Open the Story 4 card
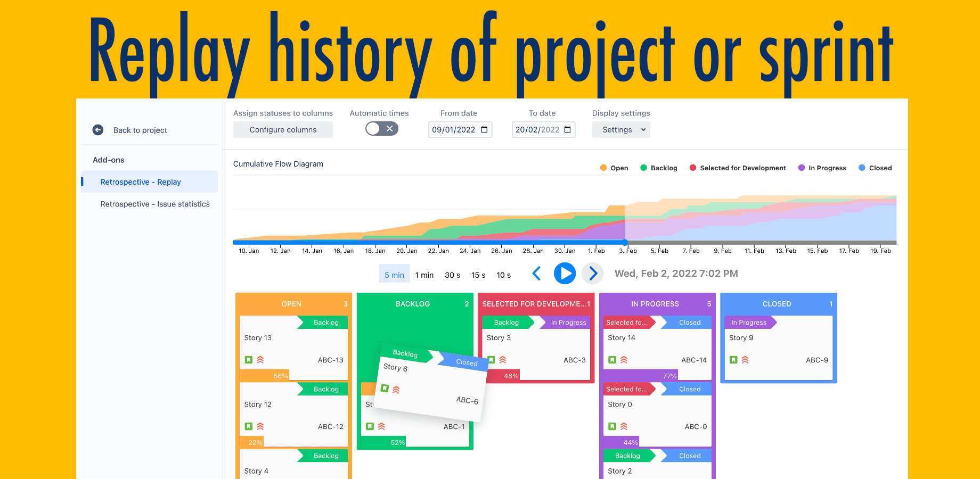Viewport: 980px width, 479px height. 293,464
